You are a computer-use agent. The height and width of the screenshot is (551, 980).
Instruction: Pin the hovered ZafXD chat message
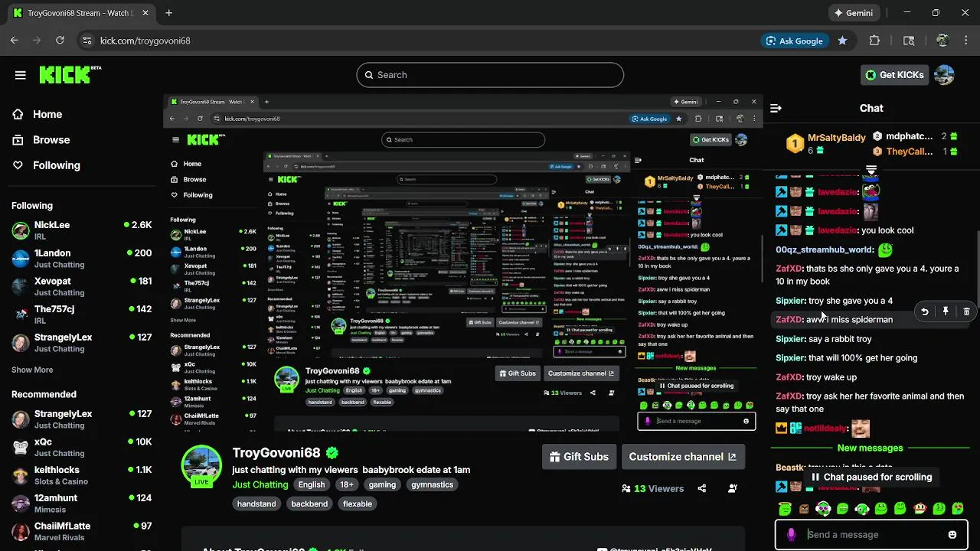click(946, 311)
